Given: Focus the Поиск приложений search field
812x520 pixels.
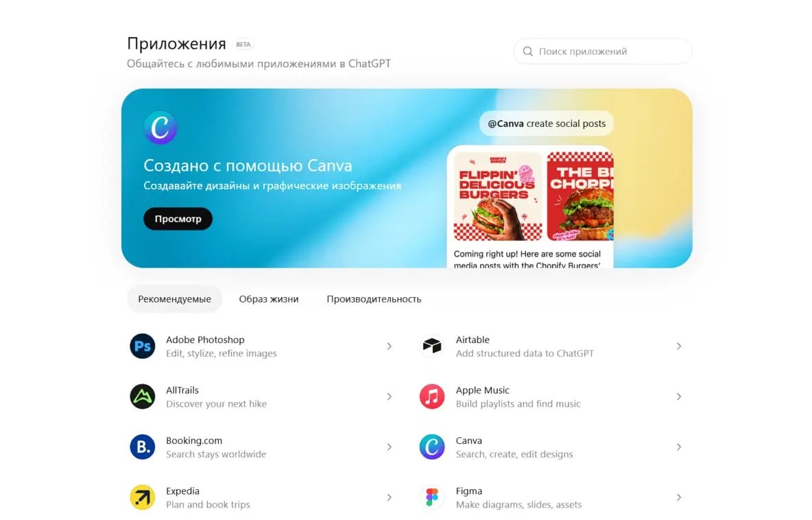Looking at the screenshot, I should tap(603, 51).
